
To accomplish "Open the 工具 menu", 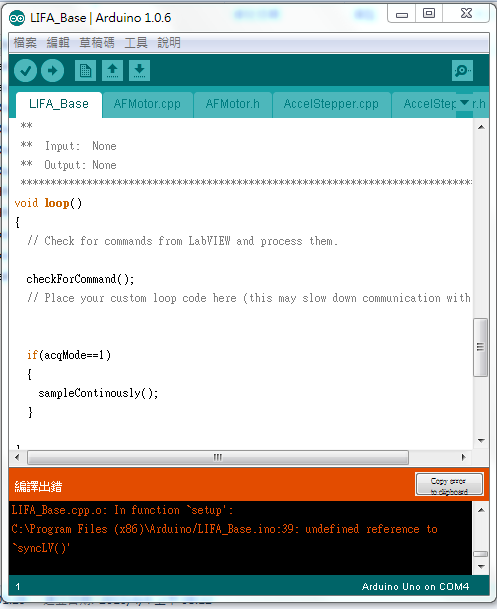I will pyautogui.click(x=136, y=42).
